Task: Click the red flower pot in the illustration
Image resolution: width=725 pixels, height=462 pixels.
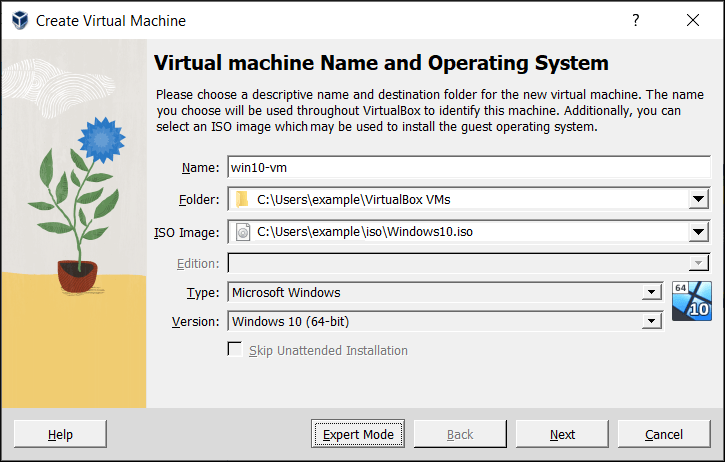Action: [78, 275]
